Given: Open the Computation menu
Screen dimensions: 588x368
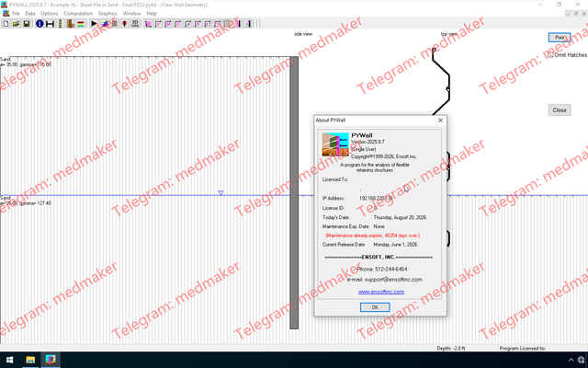Looking at the screenshot, I should tap(78, 14).
